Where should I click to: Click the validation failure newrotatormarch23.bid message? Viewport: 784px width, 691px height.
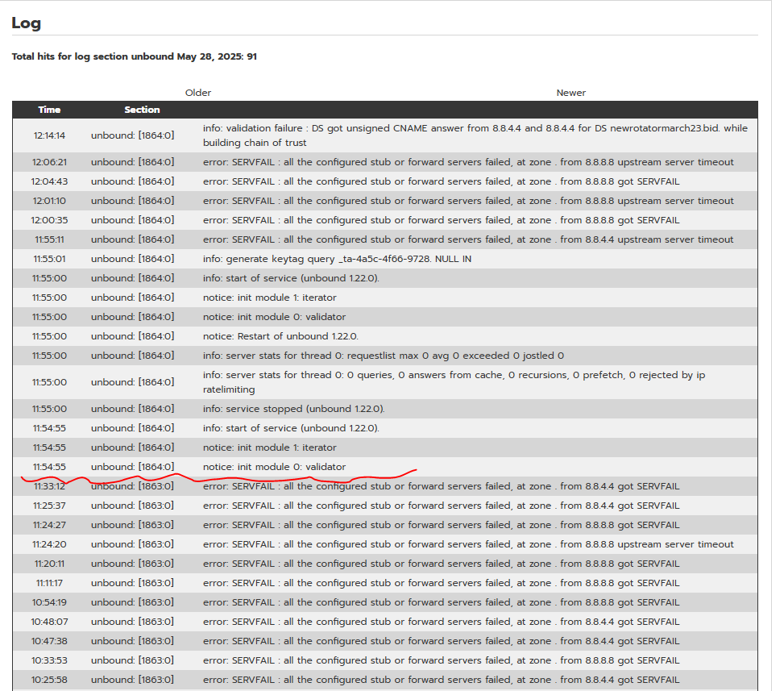point(475,135)
